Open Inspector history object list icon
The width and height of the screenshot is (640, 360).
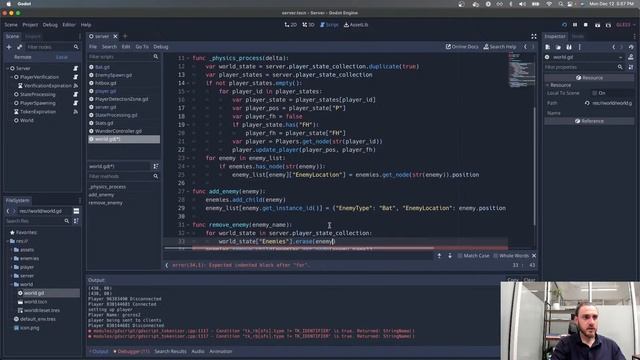tap(631, 47)
